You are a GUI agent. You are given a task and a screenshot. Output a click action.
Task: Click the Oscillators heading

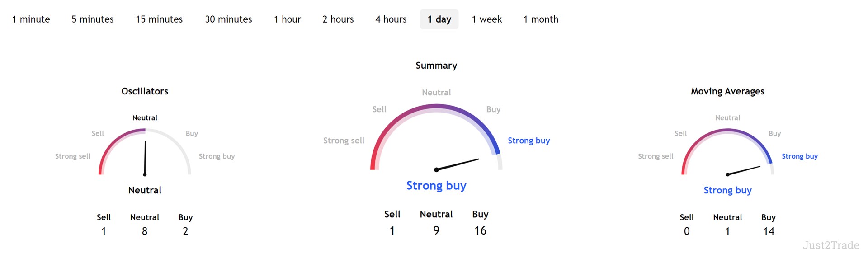[145, 91]
